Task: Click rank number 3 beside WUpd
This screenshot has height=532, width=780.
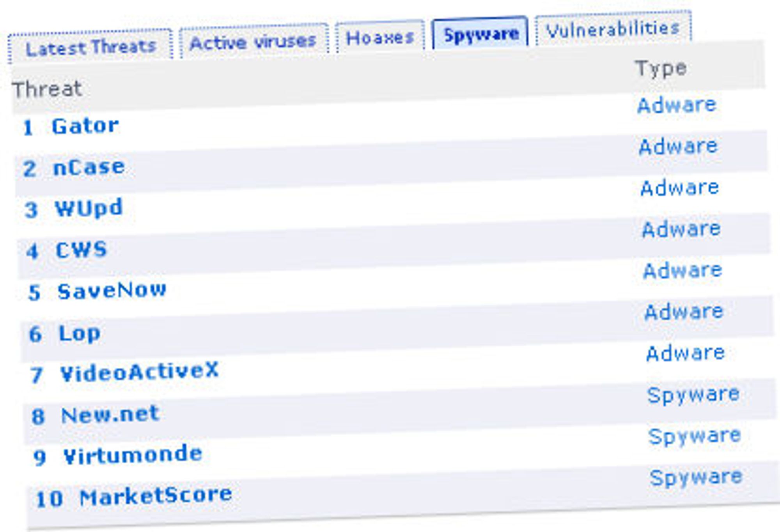Action: [31, 210]
